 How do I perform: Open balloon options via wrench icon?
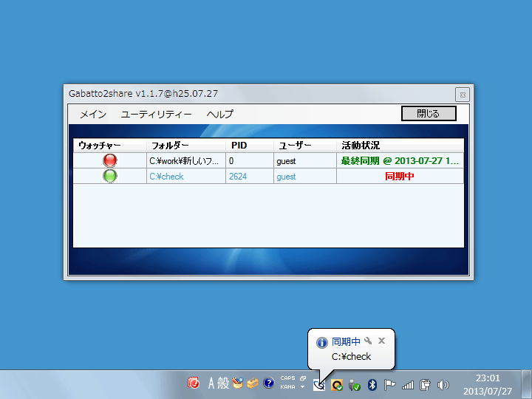(x=368, y=341)
